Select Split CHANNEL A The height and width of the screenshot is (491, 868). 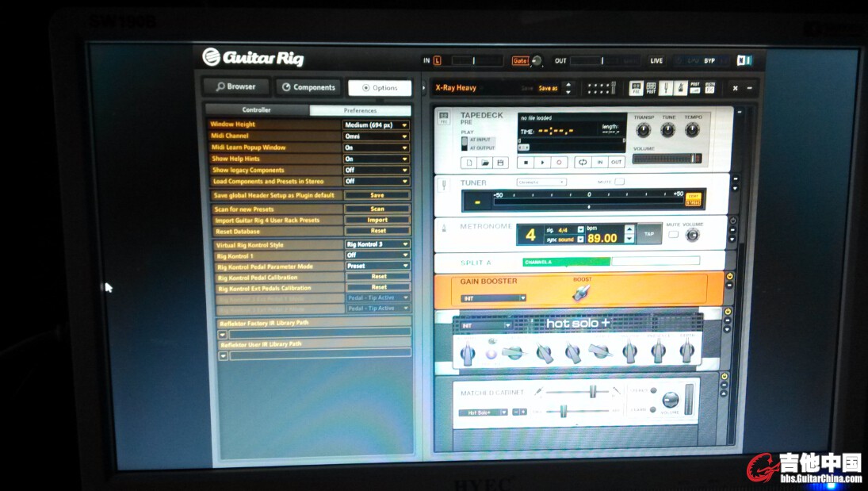pyautogui.click(x=566, y=262)
